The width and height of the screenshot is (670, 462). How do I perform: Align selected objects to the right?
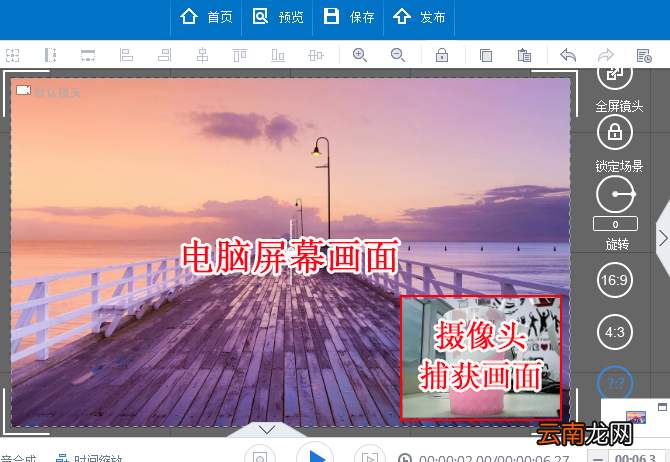coord(165,55)
